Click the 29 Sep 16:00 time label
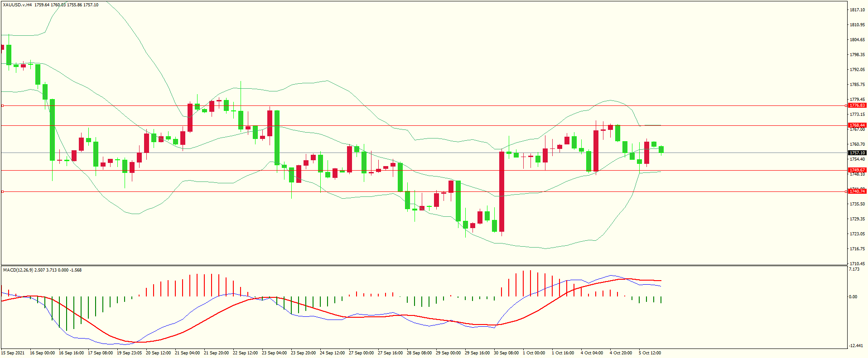Screen dimensions: 868x358 [477, 353]
